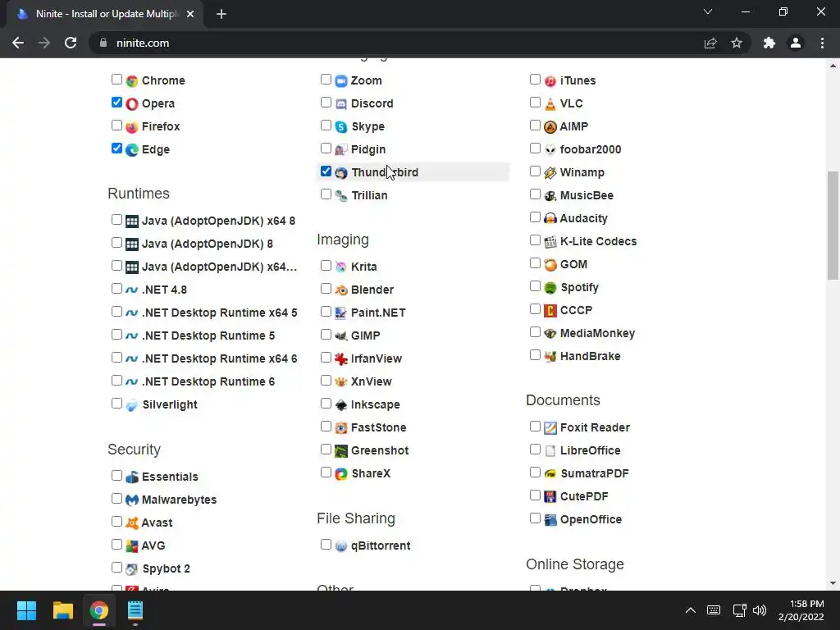This screenshot has height=630, width=840.
Task: Check the Spybot 2 checkbox
Action: tap(116, 568)
